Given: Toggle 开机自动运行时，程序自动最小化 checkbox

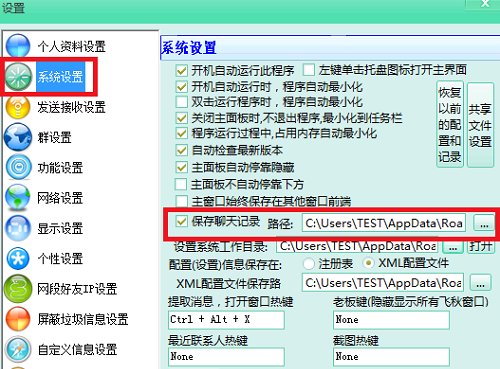Looking at the screenshot, I should 181,87.
